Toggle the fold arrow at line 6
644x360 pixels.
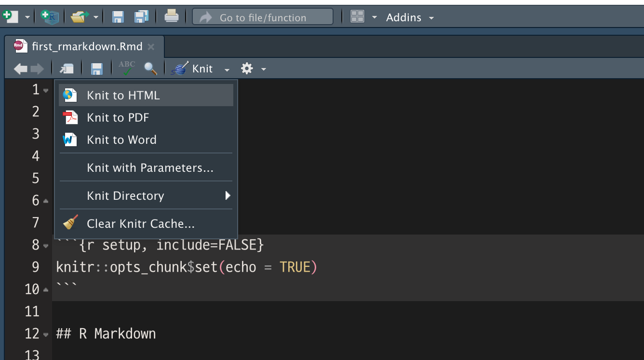(x=46, y=201)
